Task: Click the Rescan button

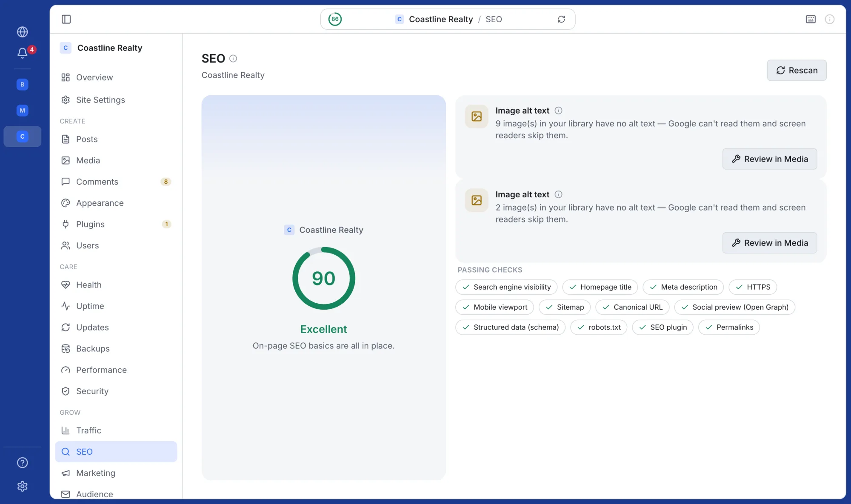Action: [x=797, y=70]
